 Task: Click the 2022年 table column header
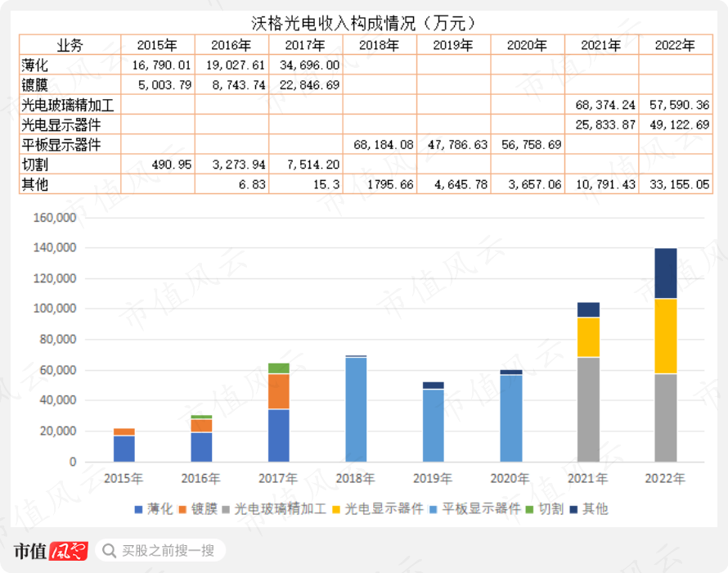pos(676,45)
